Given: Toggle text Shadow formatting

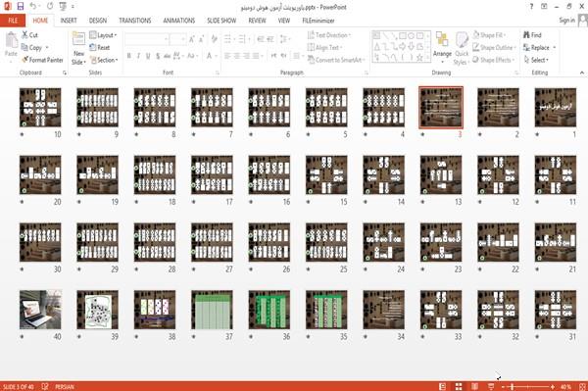Looking at the screenshot, I should 158,56.
